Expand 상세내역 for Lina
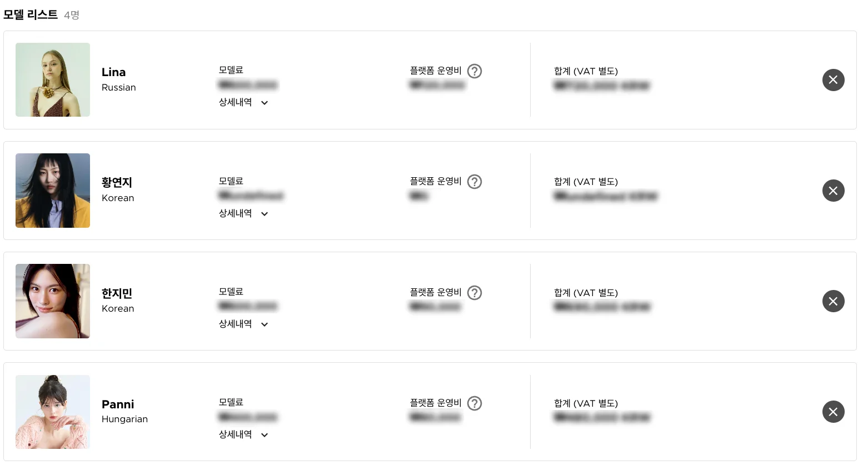Viewport: 868px width, 470px height. point(243,103)
